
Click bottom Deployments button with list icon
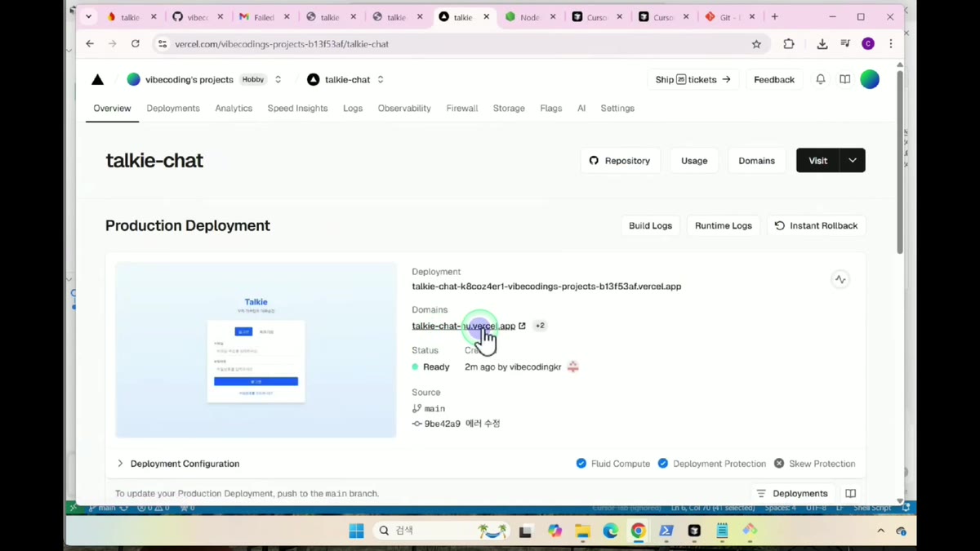coord(792,493)
